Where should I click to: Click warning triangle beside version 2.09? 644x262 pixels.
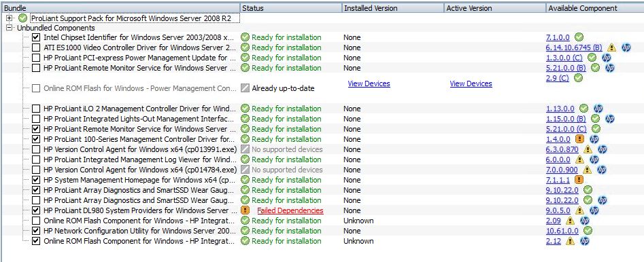pyautogui.click(x=570, y=221)
